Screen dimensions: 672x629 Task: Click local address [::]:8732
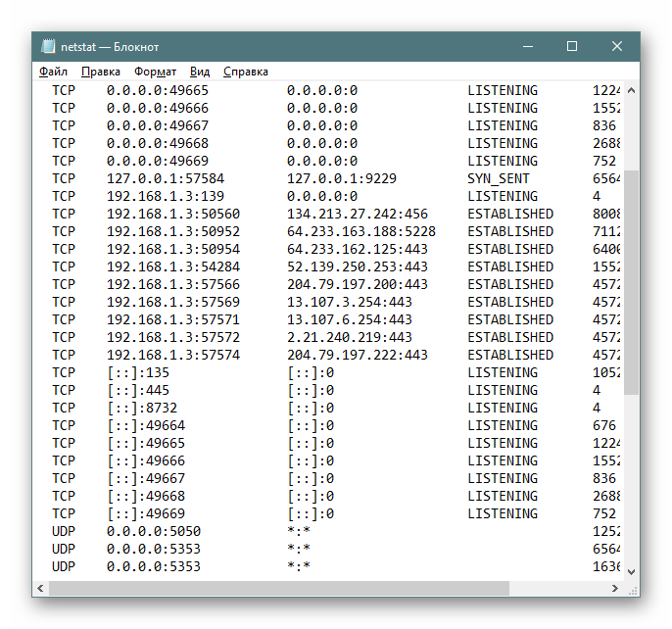point(142,408)
